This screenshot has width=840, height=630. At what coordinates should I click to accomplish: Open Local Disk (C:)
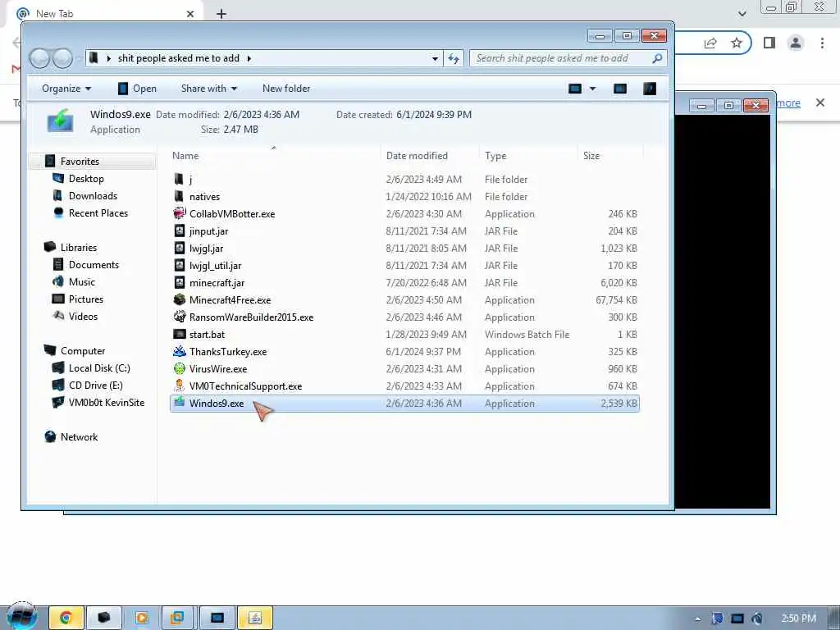coord(99,368)
